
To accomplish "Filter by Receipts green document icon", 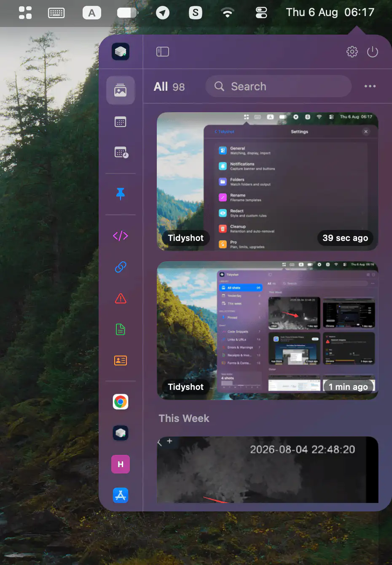I will 121,330.
